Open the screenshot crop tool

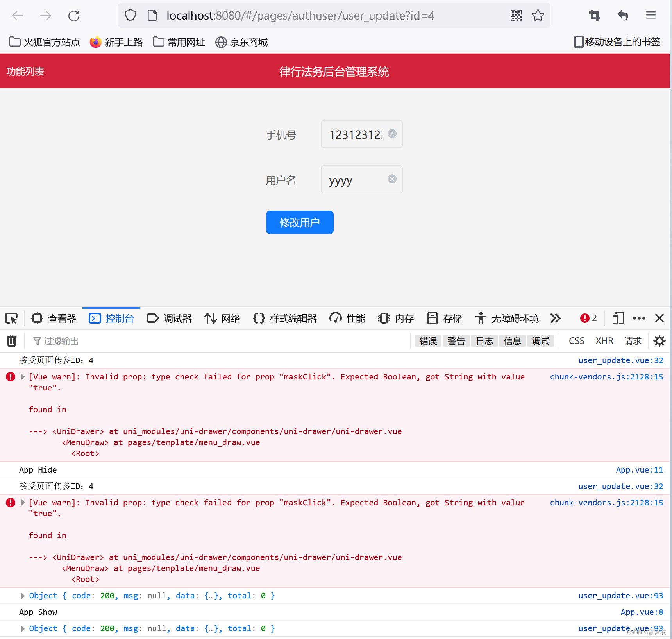[x=595, y=16]
